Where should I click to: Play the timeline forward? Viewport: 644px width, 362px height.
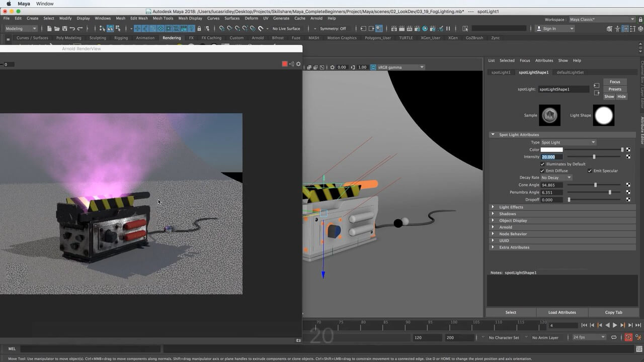point(614,325)
